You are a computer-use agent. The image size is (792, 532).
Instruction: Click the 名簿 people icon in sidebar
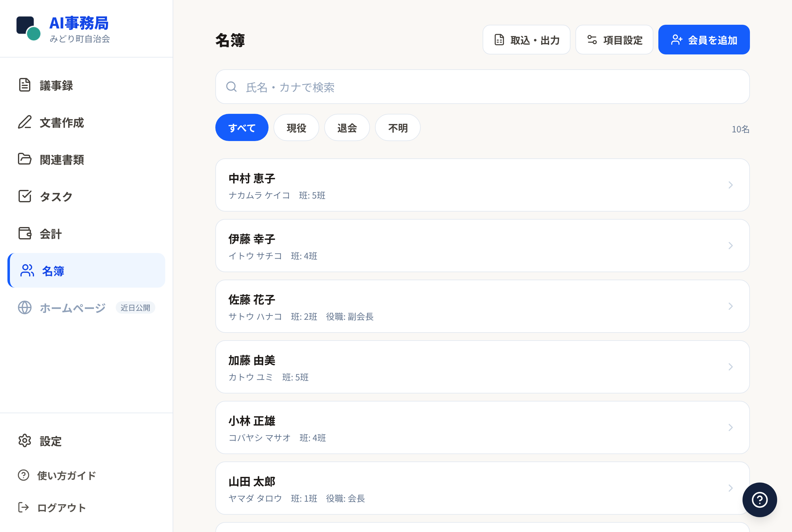pos(27,270)
